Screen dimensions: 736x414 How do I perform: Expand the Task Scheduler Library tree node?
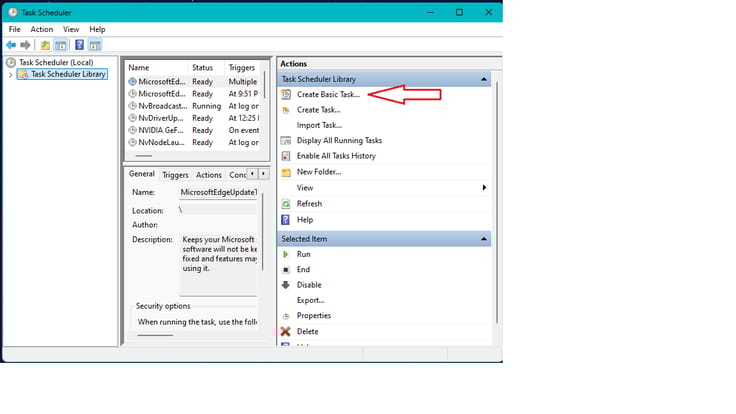[x=11, y=74]
